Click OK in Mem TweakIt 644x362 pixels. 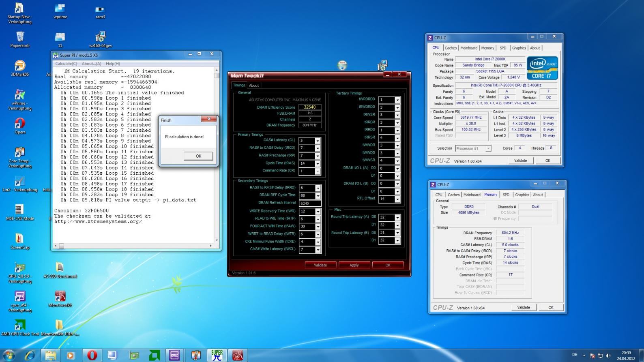point(388,265)
